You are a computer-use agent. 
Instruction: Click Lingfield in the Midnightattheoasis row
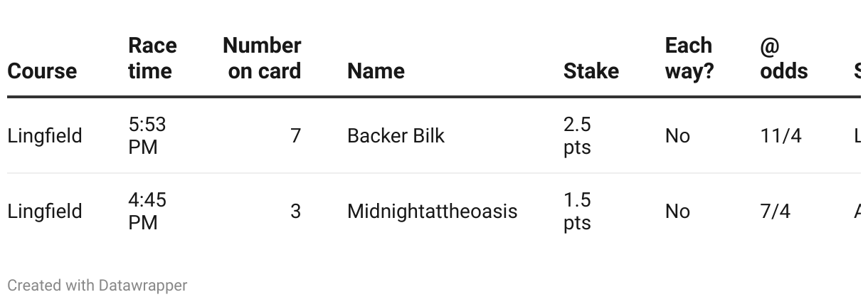pyautogui.click(x=45, y=212)
